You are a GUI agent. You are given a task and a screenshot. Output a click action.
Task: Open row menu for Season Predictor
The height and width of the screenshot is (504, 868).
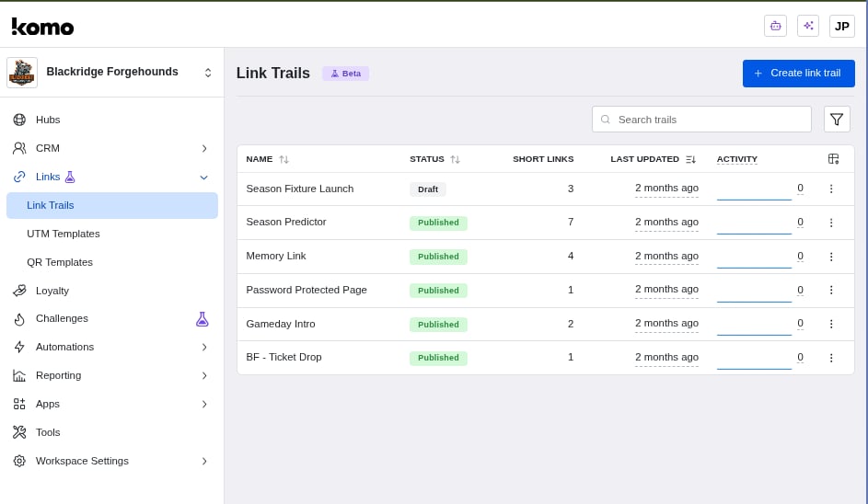[831, 223]
